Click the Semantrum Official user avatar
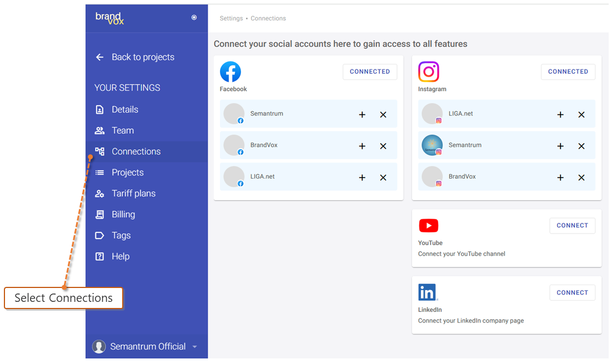The height and width of the screenshot is (364, 612). click(x=99, y=346)
